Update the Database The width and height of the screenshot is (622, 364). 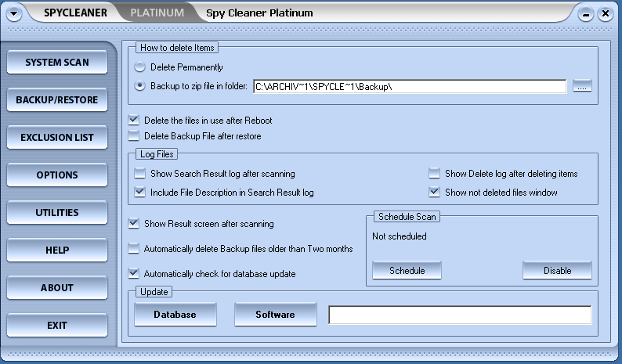175,315
